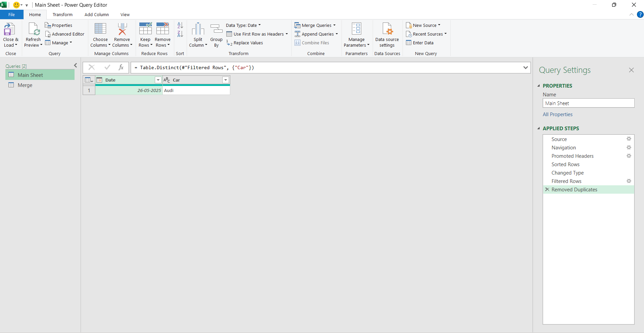Collapse the Queries pane
The height and width of the screenshot is (333, 644).
(76, 65)
